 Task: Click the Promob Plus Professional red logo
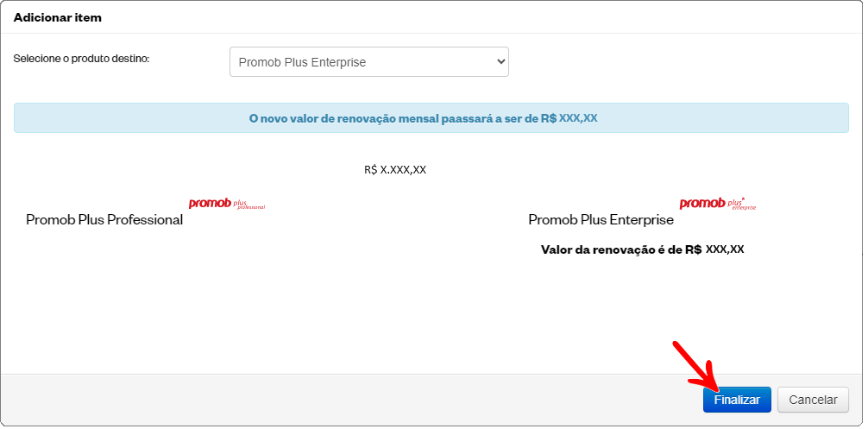pos(227,204)
